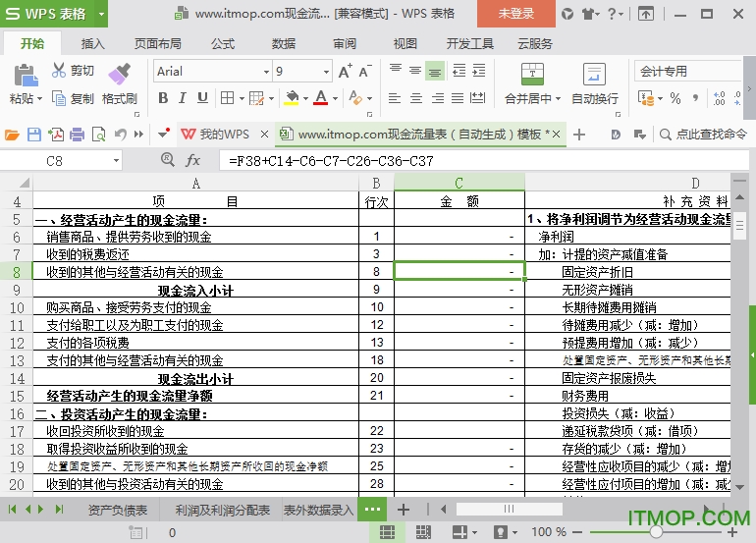The width and height of the screenshot is (756, 543).
Task: Open the Arial font name dropdown
Action: click(x=266, y=72)
